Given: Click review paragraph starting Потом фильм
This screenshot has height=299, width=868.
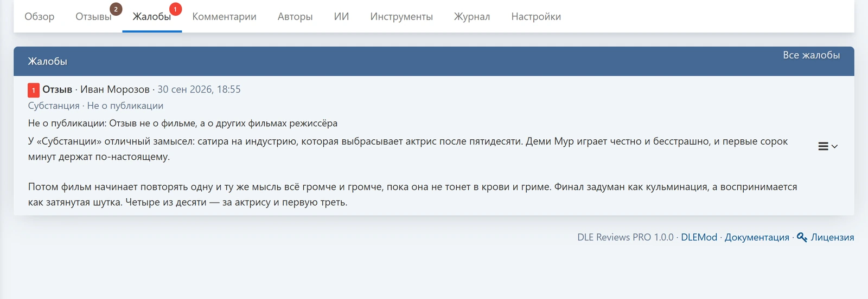Looking at the screenshot, I should [x=412, y=194].
